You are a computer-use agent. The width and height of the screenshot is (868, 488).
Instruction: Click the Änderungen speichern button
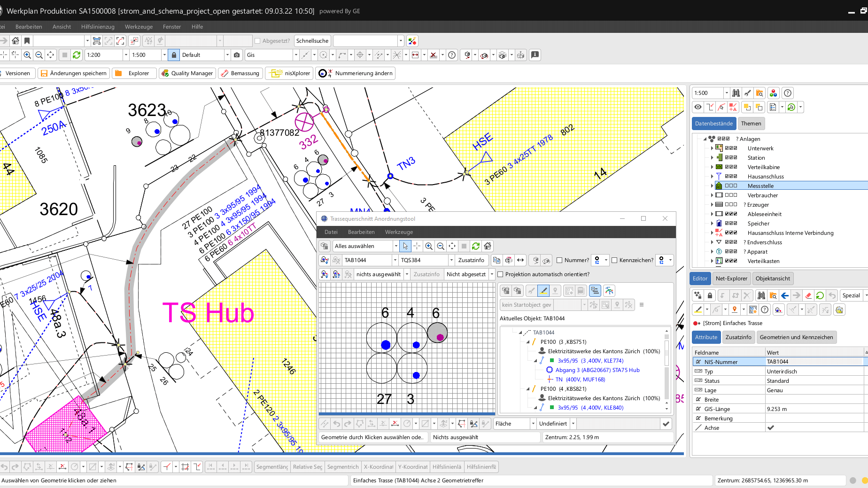(74, 73)
